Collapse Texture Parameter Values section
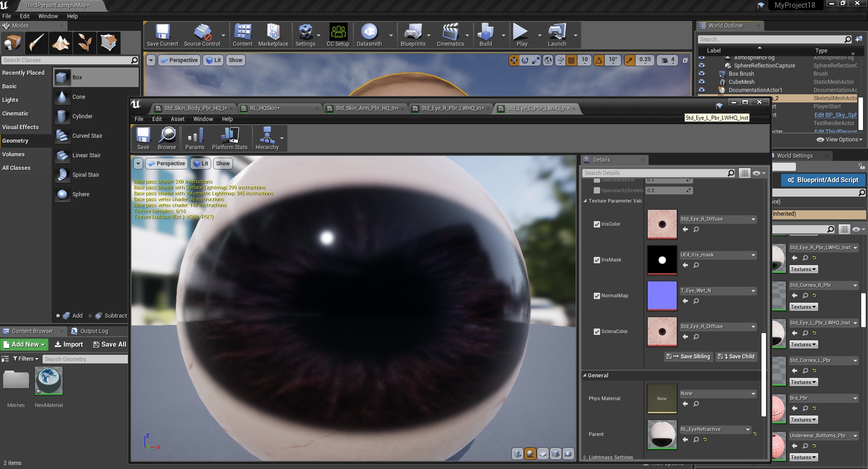Viewport: 868px width, 469px height. pos(585,201)
